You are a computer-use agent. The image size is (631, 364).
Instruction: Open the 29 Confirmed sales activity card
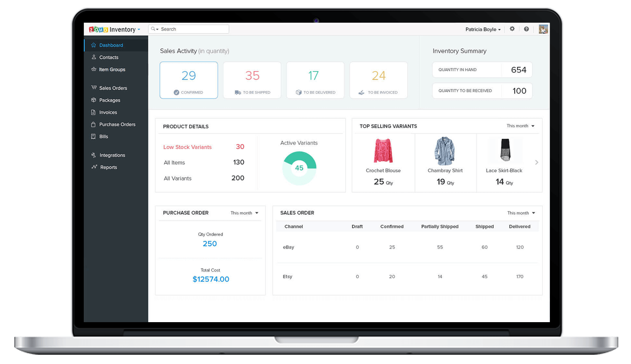[189, 80]
